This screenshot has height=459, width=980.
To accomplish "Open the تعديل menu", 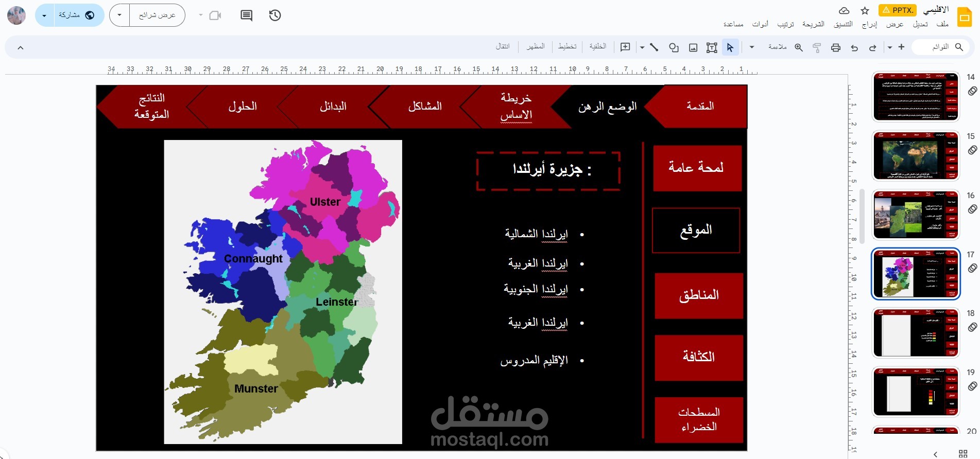I will click(920, 24).
